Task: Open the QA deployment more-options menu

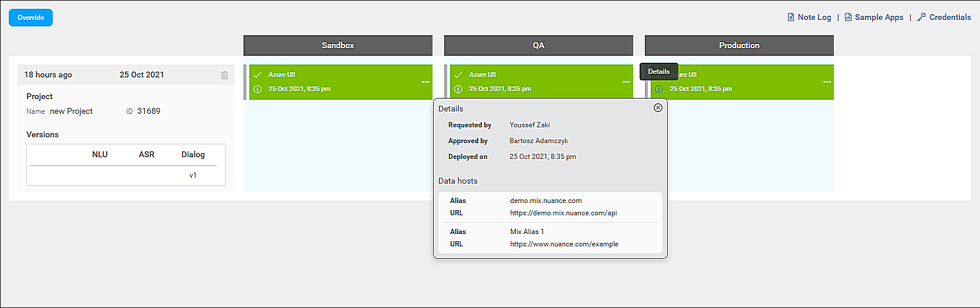Action: coord(626,82)
